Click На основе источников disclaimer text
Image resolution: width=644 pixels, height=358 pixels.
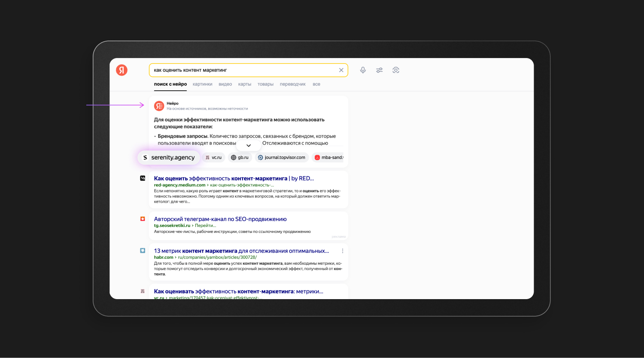click(207, 109)
